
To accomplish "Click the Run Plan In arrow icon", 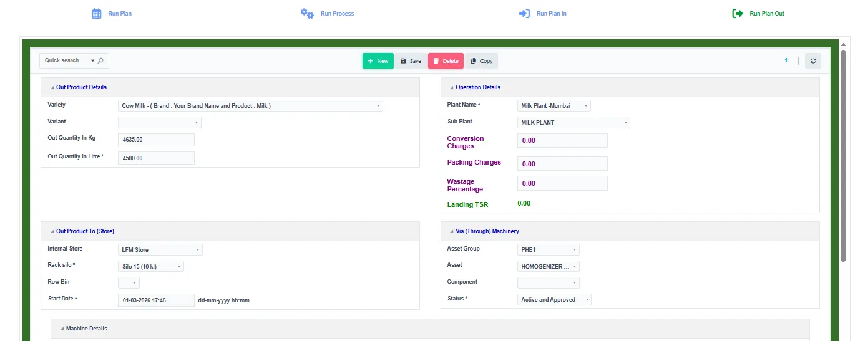I will pyautogui.click(x=525, y=14).
